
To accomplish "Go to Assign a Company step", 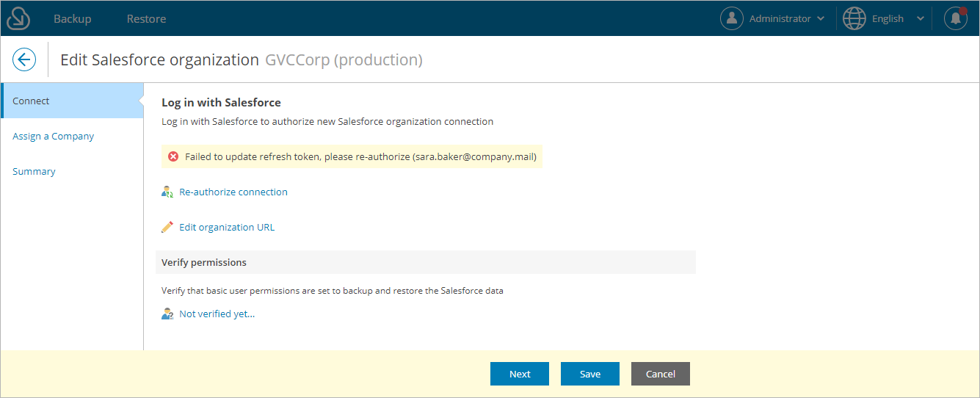I will pyautogui.click(x=54, y=136).
